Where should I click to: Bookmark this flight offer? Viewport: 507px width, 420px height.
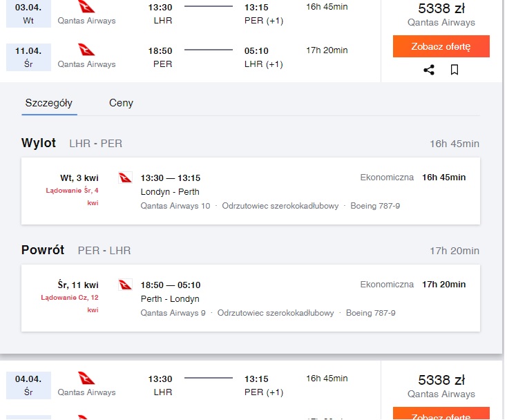click(455, 70)
